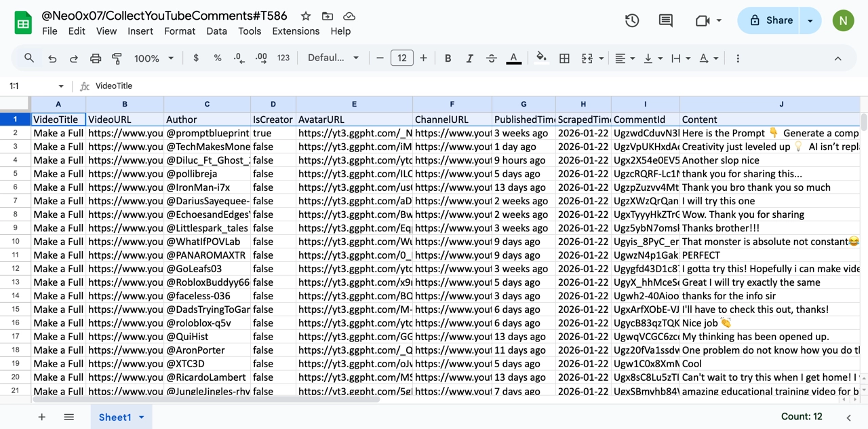The height and width of the screenshot is (429, 868).
Task: Format selection as currency
Action: (195, 58)
